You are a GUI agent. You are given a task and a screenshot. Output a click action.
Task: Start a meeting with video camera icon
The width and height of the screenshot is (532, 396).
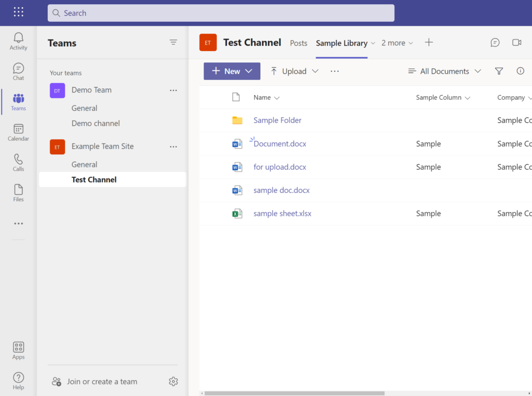(517, 43)
